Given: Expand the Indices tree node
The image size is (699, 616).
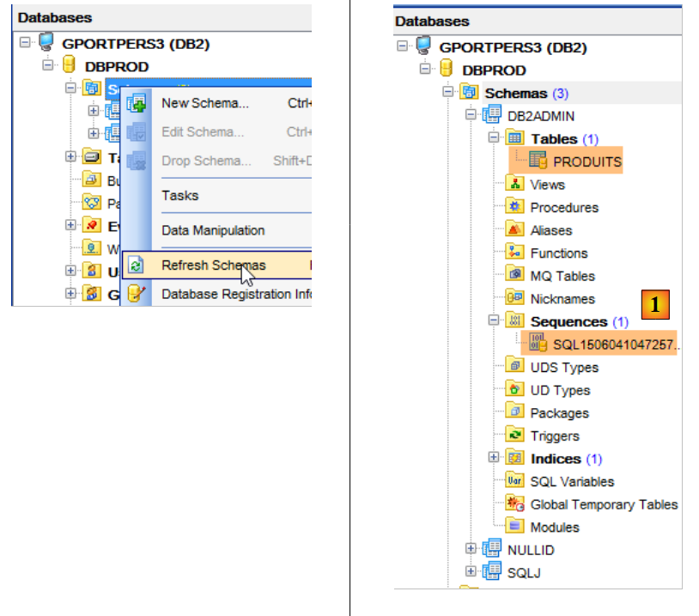Looking at the screenshot, I should coord(494,458).
